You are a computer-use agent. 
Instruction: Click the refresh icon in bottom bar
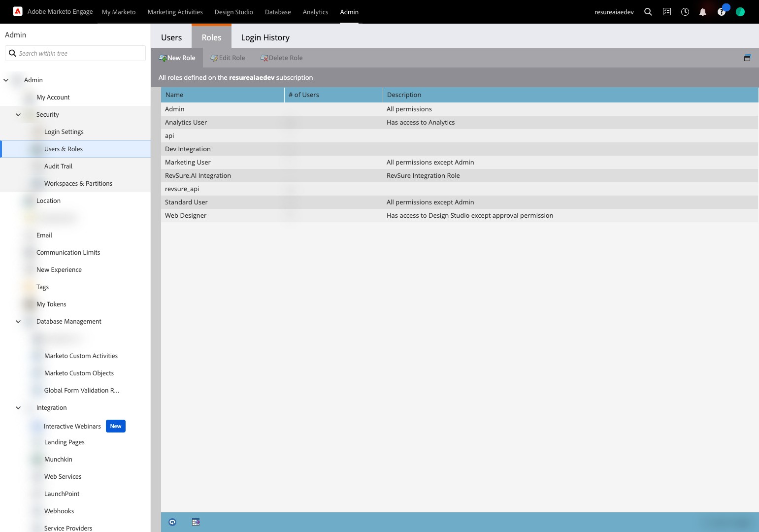172,522
